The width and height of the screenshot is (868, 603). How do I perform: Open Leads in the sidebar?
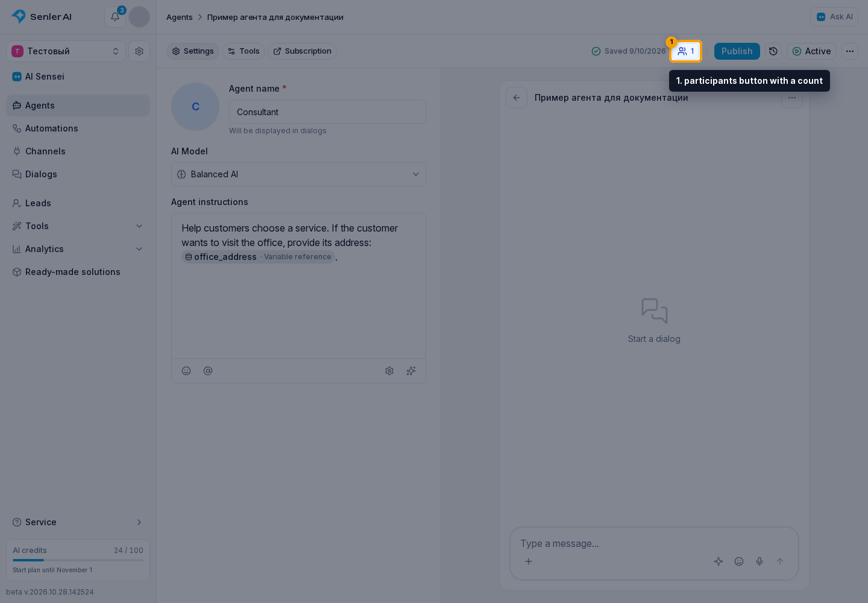78,203
